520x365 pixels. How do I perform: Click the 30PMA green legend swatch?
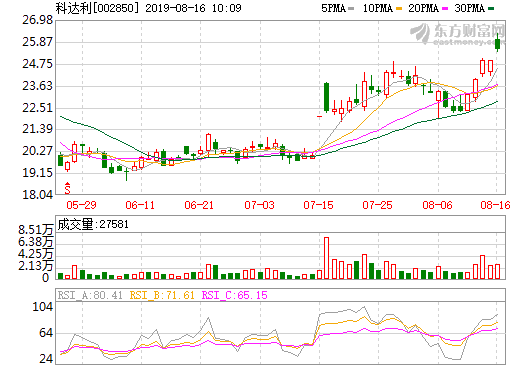[491, 9]
